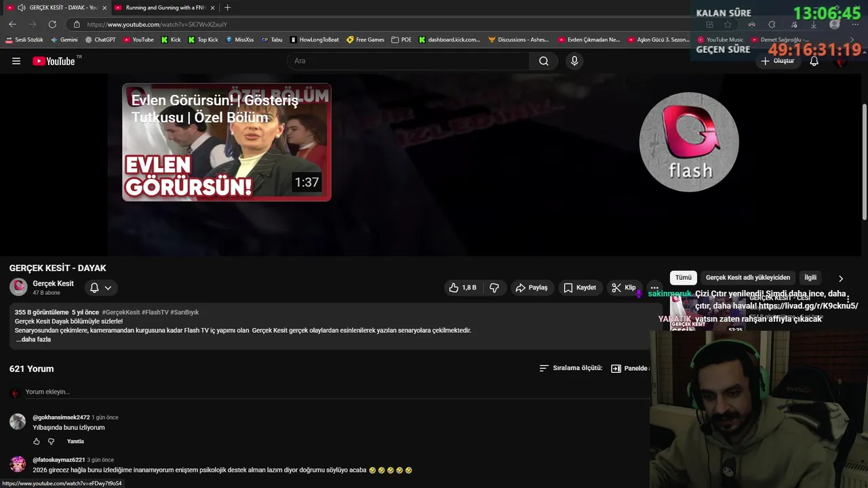Viewport: 868px width, 488px height.
Task: Open dashboard.kick.com bookmark
Action: [449, 40]
